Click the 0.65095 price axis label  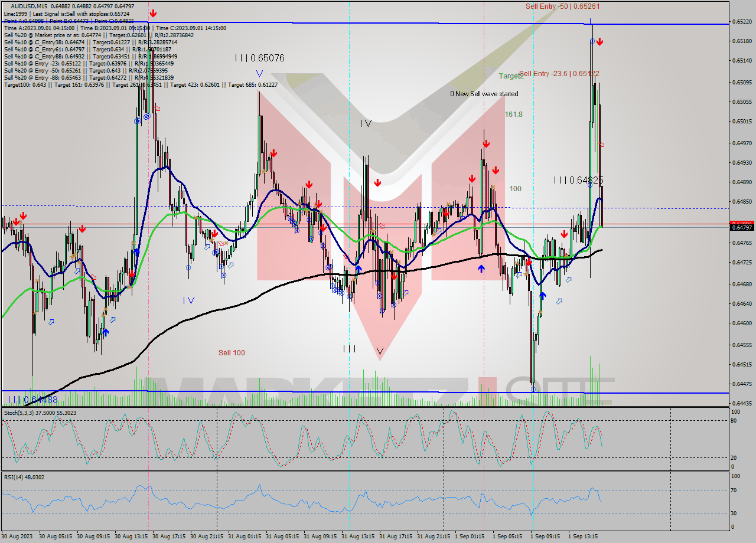[742, 83]
